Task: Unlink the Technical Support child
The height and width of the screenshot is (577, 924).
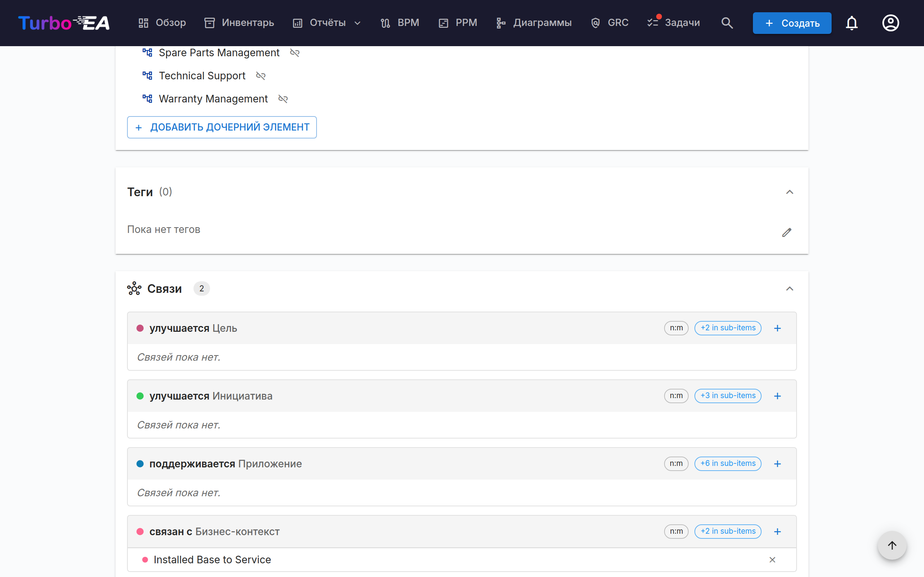Action: pyautogui.click(x=261, y=76)
